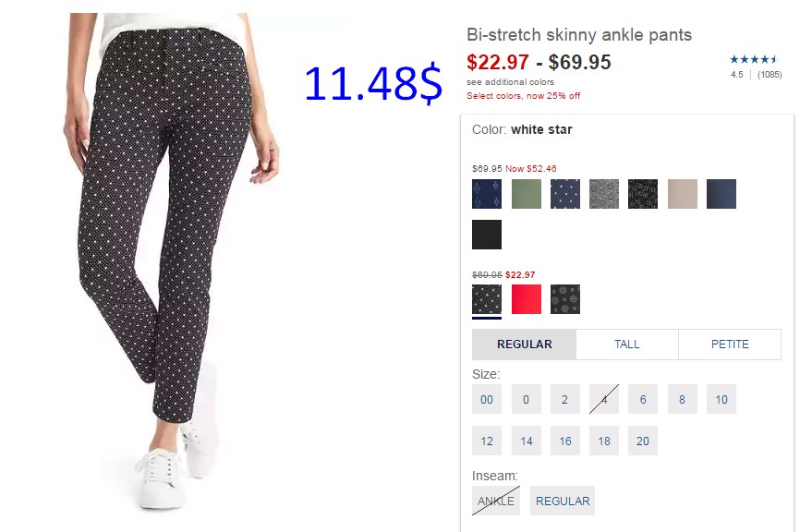This screenshot has height=532, width=812.
Task: Pick the navy dotted pattern swatch
Action: [565, 194]
